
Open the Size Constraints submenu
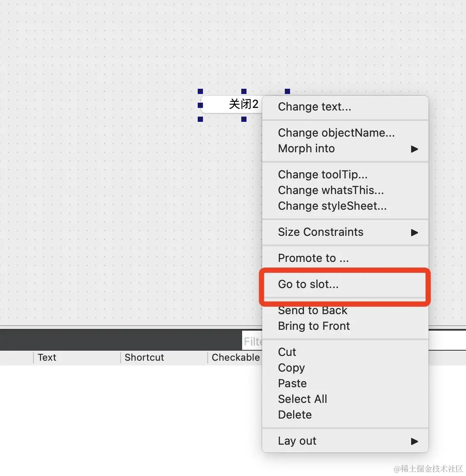[345, 232]
